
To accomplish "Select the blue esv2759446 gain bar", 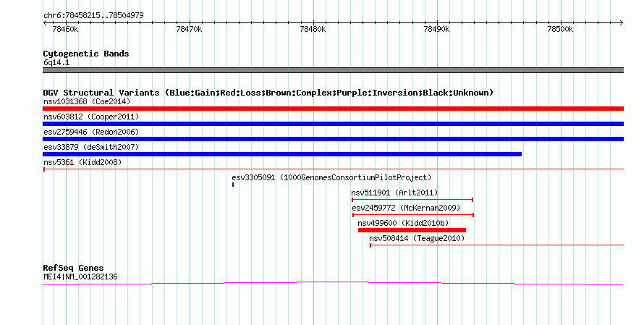I will pos(333,139).
